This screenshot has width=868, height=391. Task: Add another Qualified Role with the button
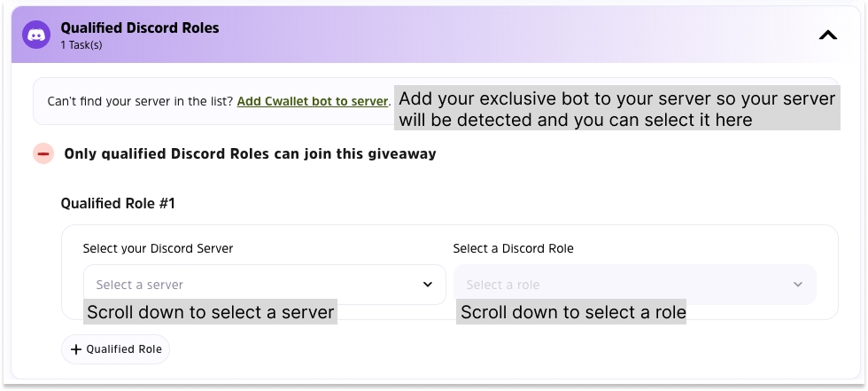click(x=115, y=349)
